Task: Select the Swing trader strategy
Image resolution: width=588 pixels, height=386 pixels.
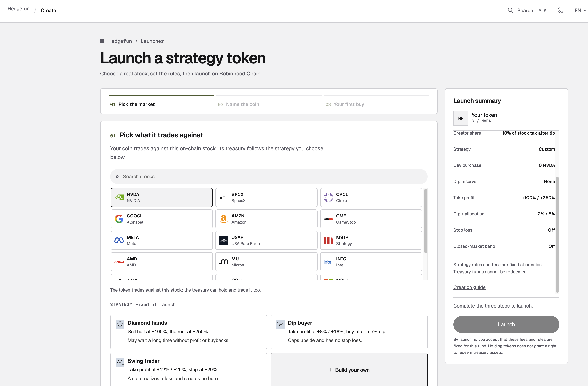Action: 189,369
